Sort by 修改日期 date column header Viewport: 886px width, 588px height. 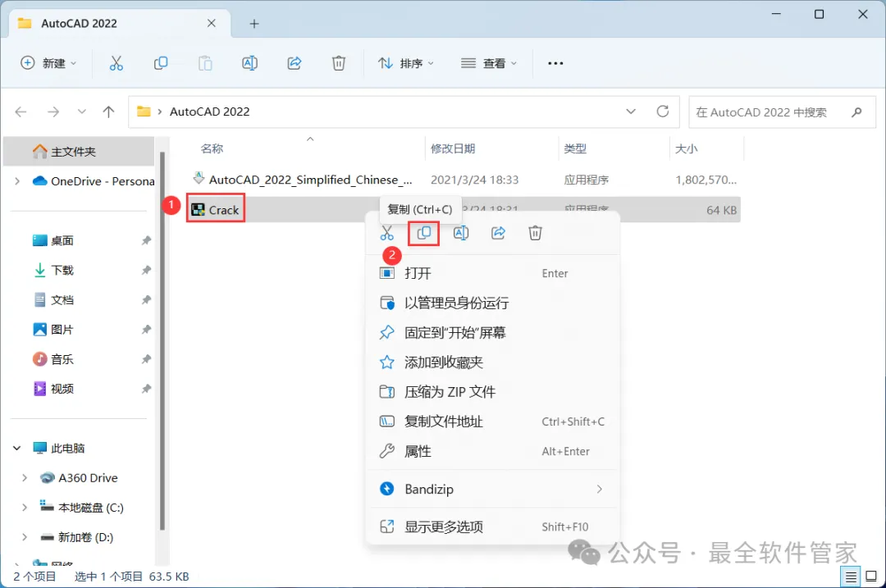point(453,148)
